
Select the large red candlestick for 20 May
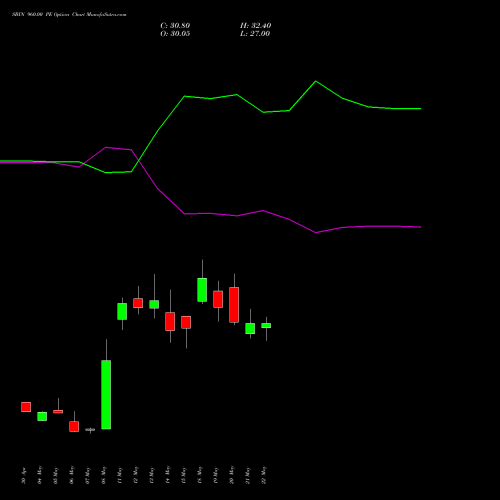click(234, 305)
